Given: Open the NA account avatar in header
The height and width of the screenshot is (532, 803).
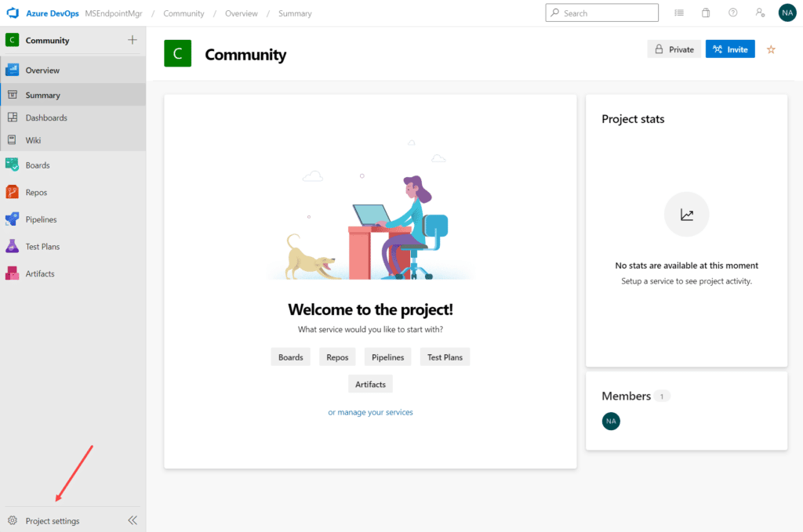Looking at the screenshot, I should [x=787, y=13].
